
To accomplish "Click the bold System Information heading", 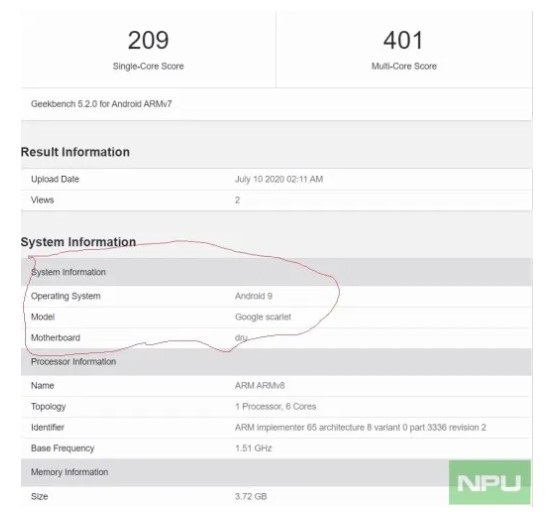I will coord(78,242).
